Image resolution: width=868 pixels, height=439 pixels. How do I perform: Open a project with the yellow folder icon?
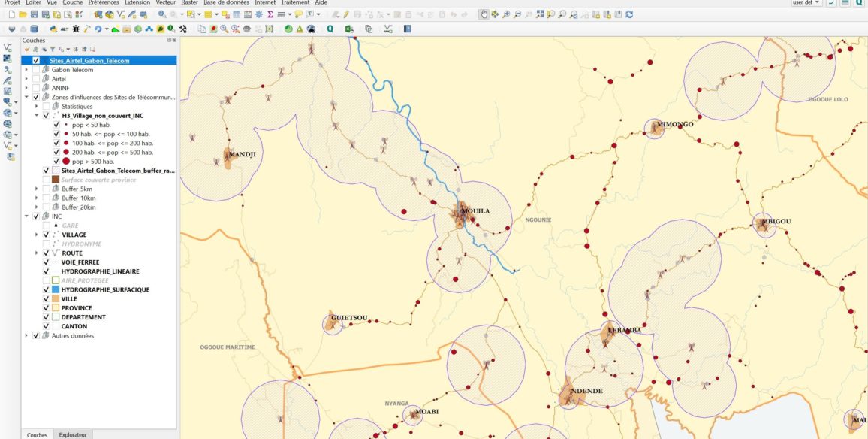click(x=23, y=14)
